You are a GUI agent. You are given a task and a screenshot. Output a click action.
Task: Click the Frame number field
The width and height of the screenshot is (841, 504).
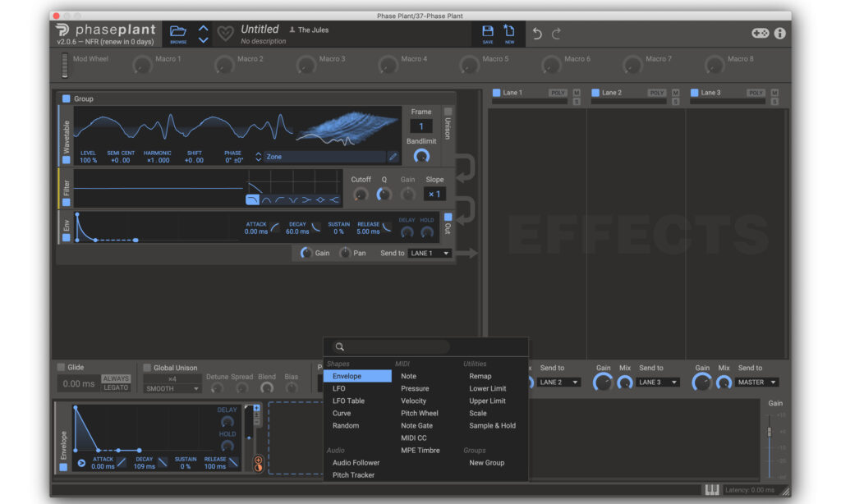click(421, 126)
